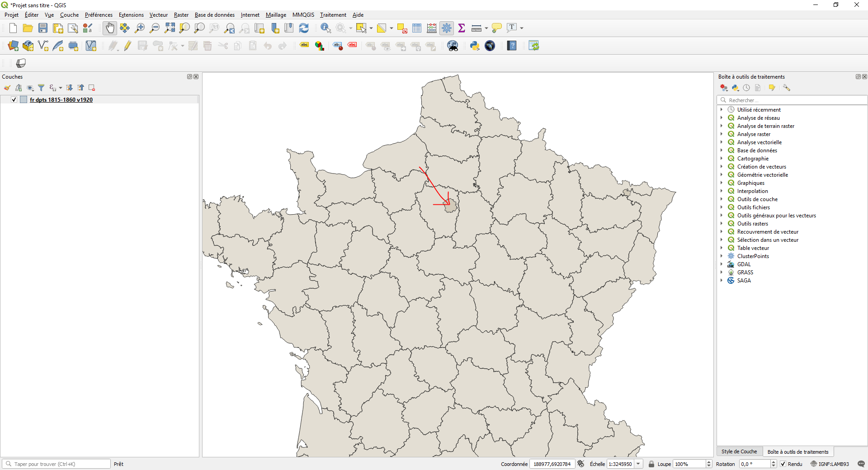Open the MMQGIS menu
868x470 pixels.
(x=303, y=15)
